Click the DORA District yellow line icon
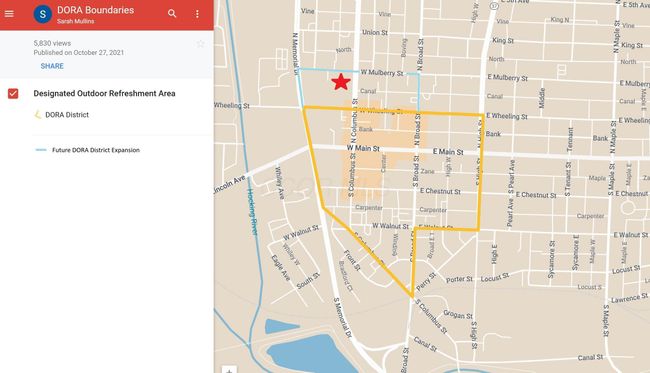This screenshot has width=650, height=373. pos(38,115)
